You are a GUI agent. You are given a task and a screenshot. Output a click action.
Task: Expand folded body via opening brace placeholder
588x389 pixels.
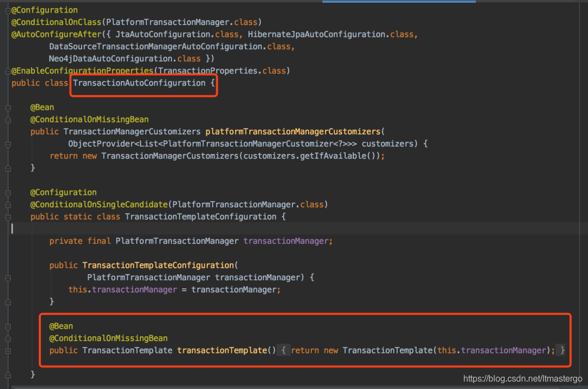click(284, 350)
